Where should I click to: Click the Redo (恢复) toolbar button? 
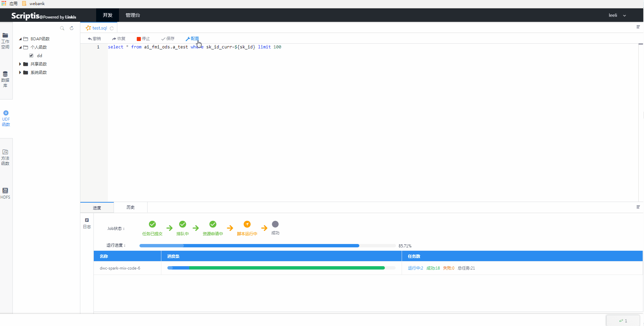pos(119,39)
